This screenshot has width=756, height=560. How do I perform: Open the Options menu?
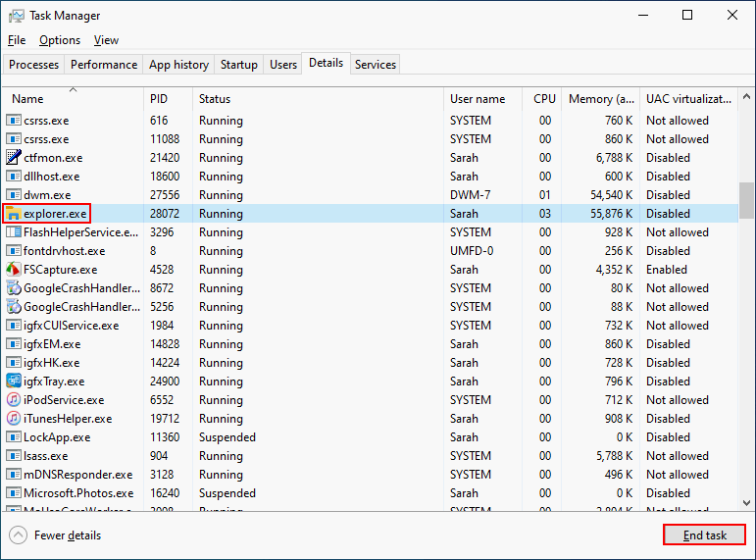pos(60,40)
